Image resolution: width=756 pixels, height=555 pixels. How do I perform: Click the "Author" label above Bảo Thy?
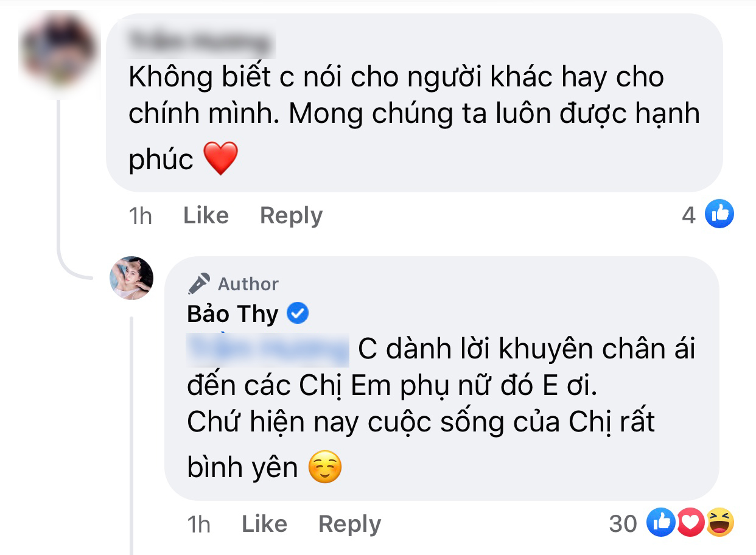tap(248, 284)
